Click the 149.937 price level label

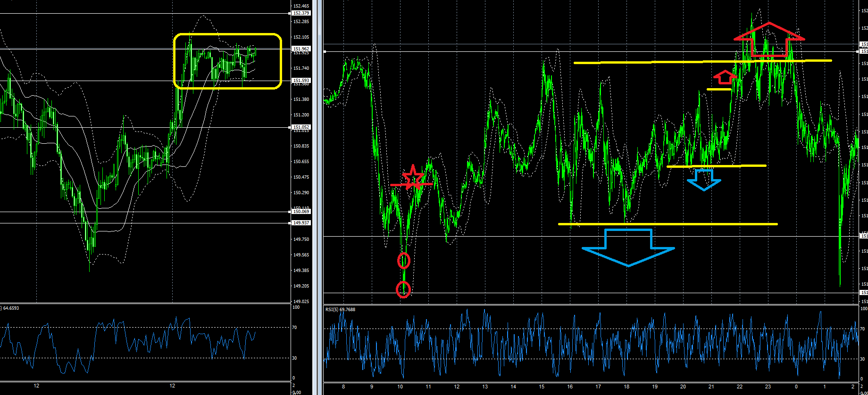pyautogui.click(x=301, y=223)
